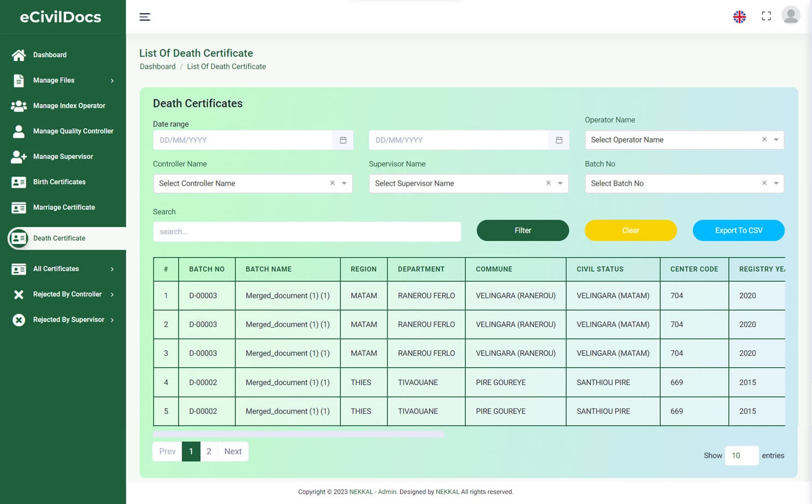
Task: Select the Death Certificate sidebar item
Action: click(x=59, y=238)
